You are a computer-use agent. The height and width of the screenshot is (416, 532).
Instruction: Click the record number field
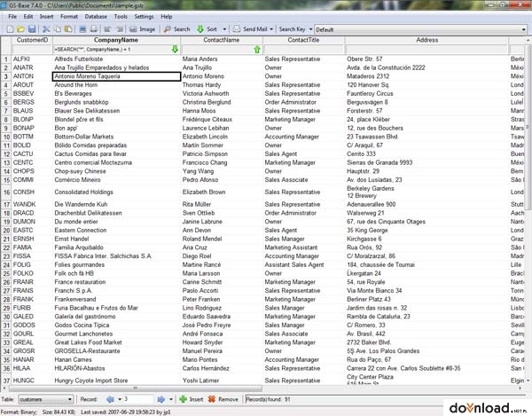pos(138,399)
